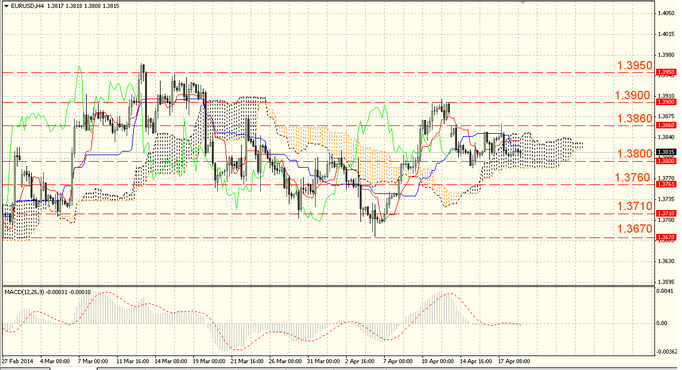Click the 4 Mar 08:00 time label
Image resolution: width=682 pixels, height=370 pixels.
(x=55, y=361)
